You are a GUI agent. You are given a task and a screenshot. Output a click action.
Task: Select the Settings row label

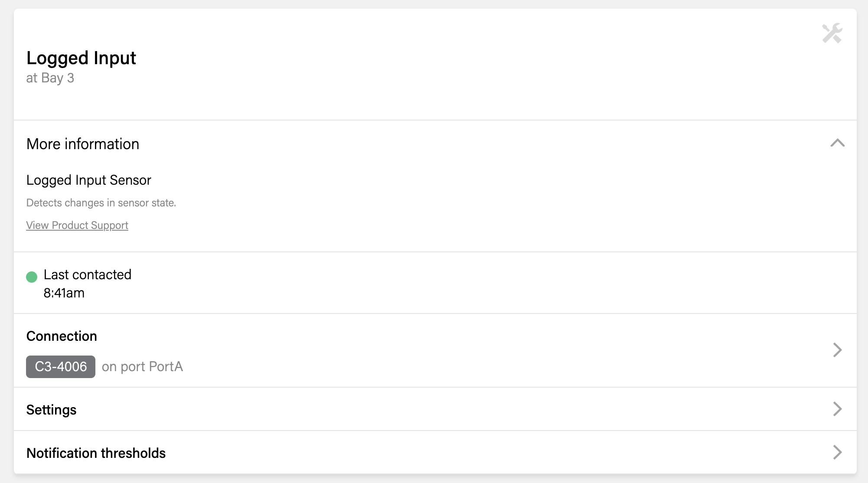point(52,410)
